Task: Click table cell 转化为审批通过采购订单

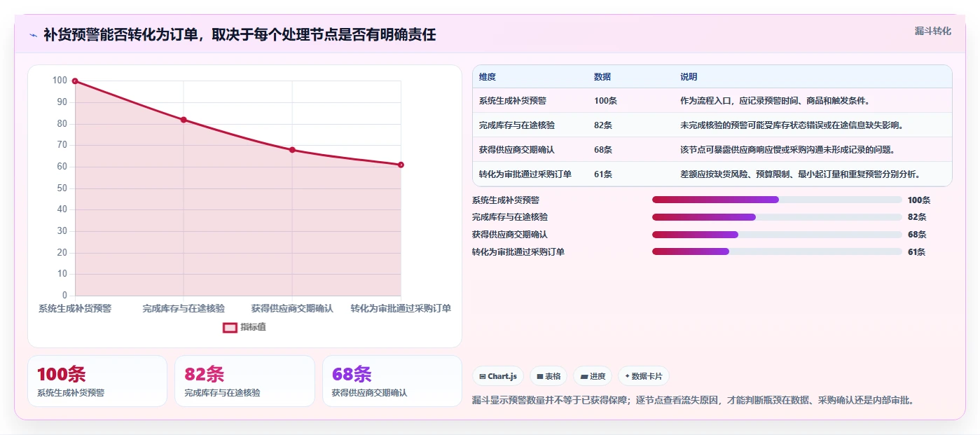Action: [525, 174]
